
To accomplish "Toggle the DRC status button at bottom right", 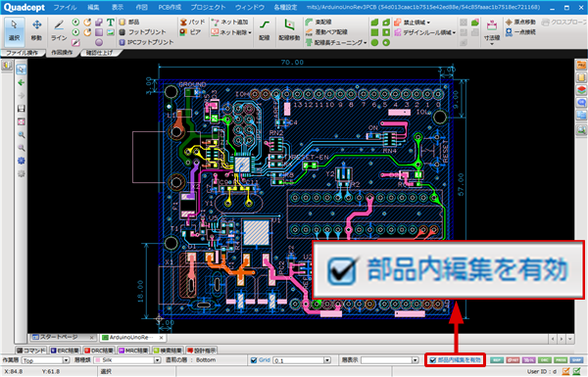I will click(545, 360).
